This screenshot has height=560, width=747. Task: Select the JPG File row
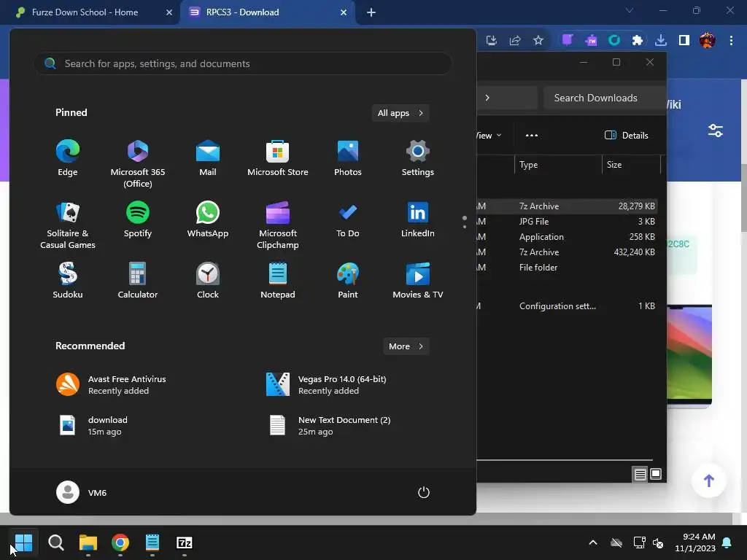[x=567, y=222]
